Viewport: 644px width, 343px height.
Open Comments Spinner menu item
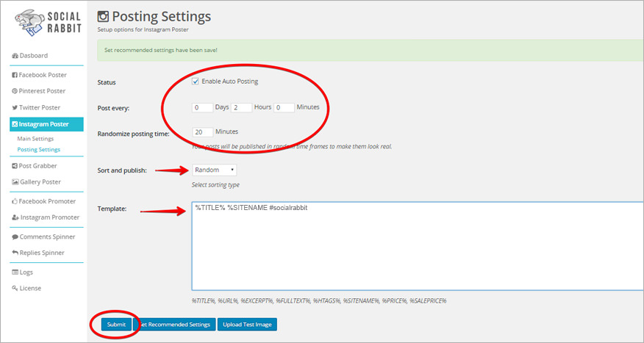point(46,237)
